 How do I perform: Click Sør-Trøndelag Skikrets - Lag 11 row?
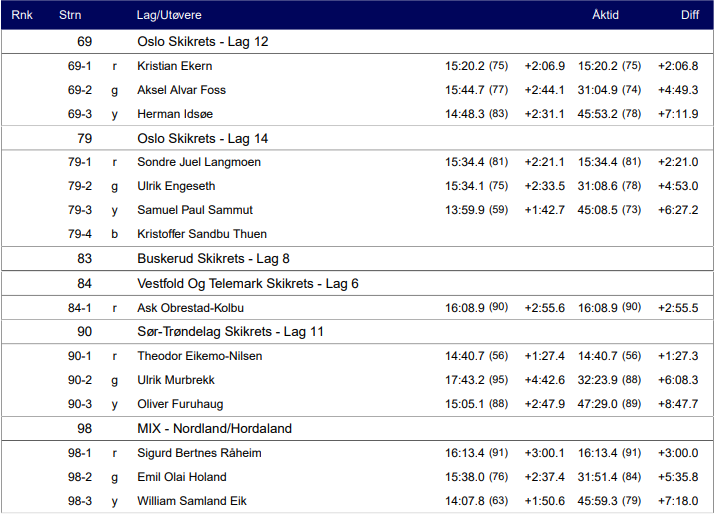coord(230,331)
